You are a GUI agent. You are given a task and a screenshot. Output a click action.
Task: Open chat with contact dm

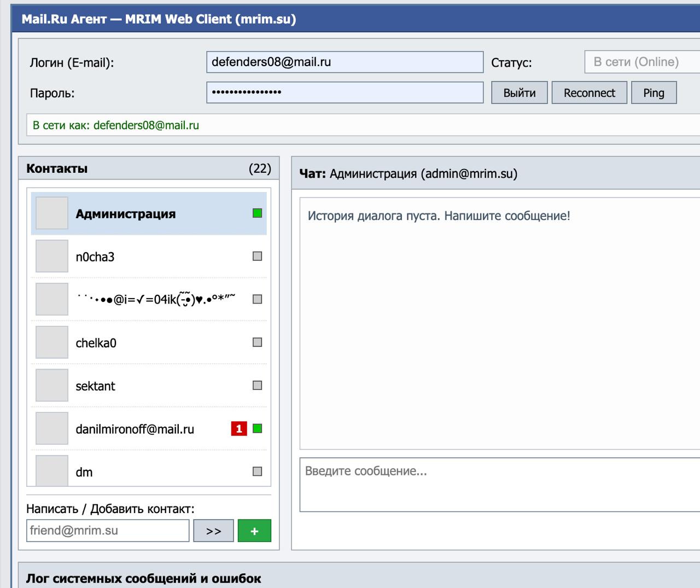[x=149, y=469]
